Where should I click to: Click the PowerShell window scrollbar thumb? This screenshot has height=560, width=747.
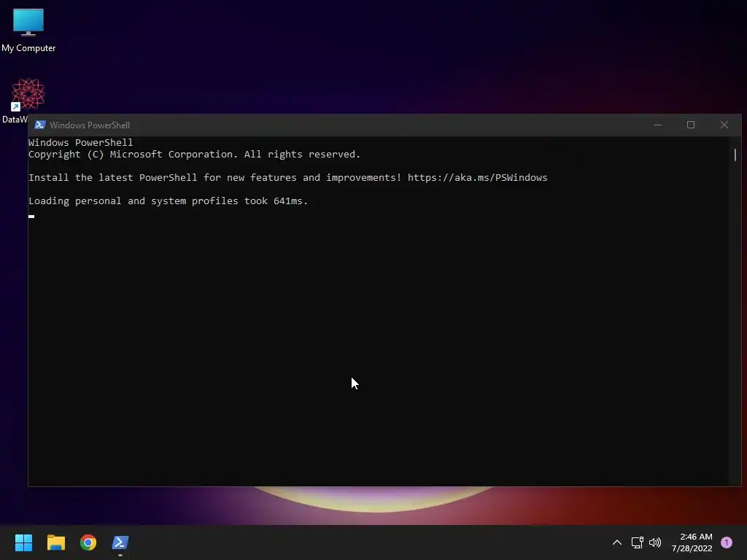coord(735,155)
